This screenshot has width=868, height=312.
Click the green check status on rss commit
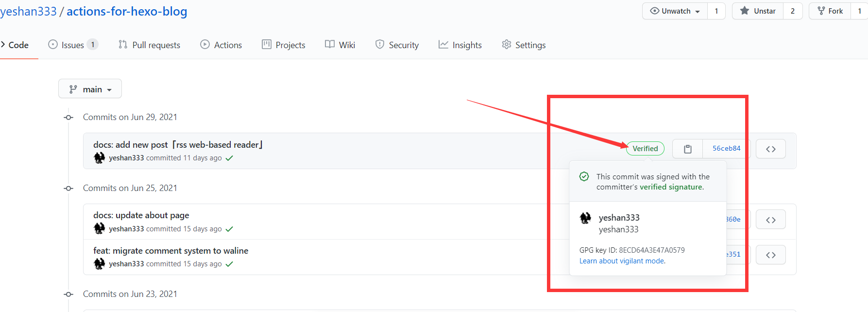click(x=229, y=158)
